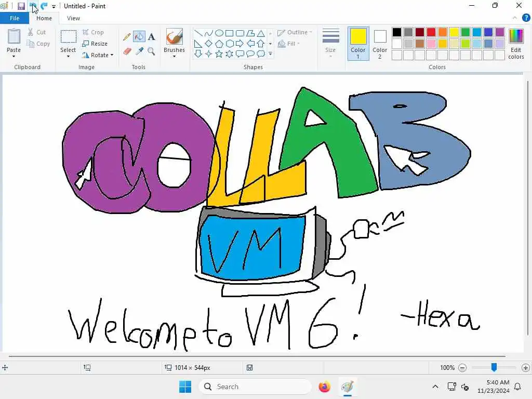The width and height of the screenshot is (532, 399).
Task: Click the Redo arrow in title bar
Action: [x=44, y=6]
